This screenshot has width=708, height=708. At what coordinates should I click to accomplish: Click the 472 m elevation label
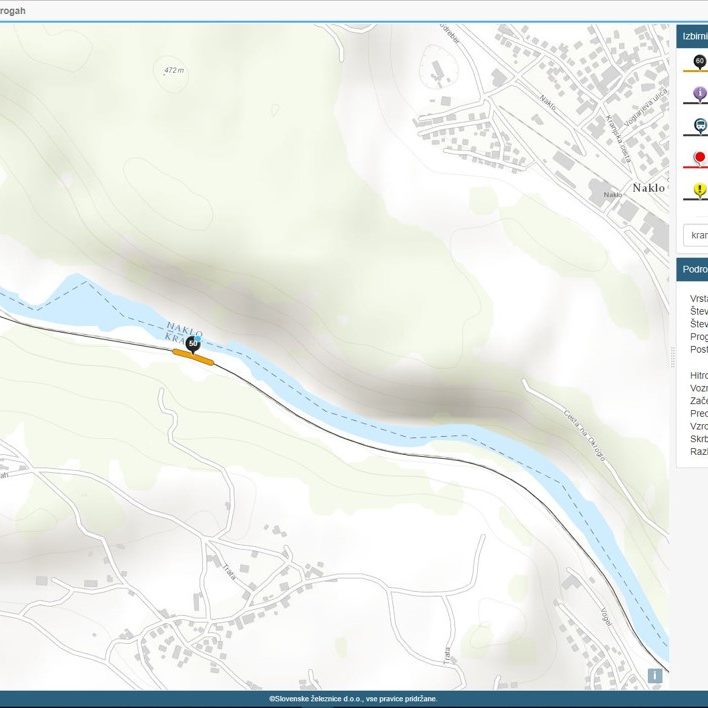point(174,71)
